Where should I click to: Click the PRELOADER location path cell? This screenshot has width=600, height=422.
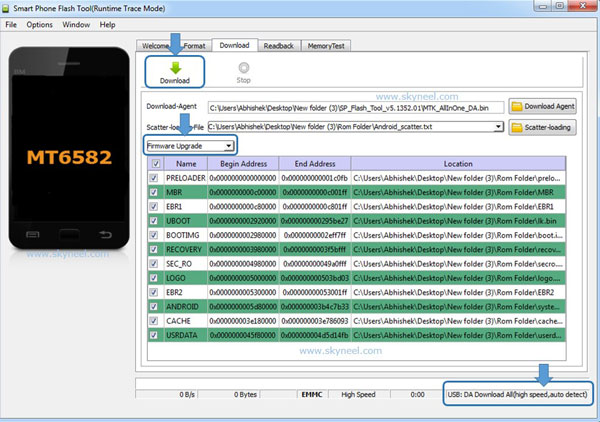click(x=458, y=178)
